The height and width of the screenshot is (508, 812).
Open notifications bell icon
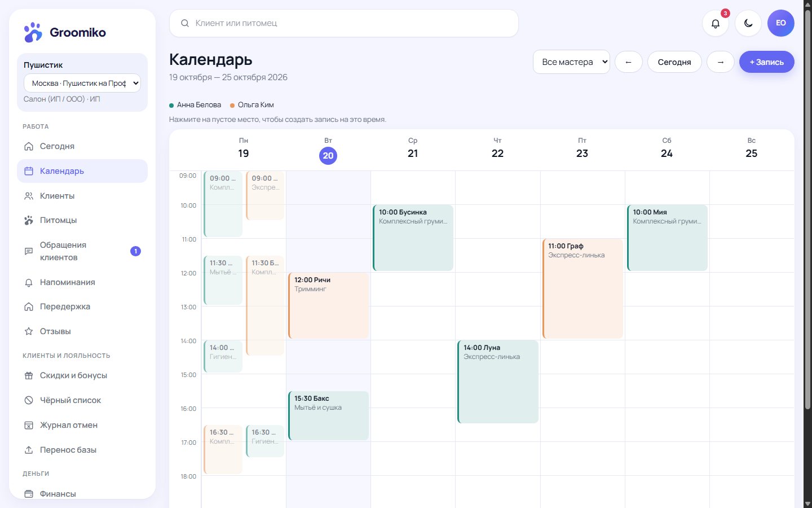pyautogui.click(x=716, y=23)
